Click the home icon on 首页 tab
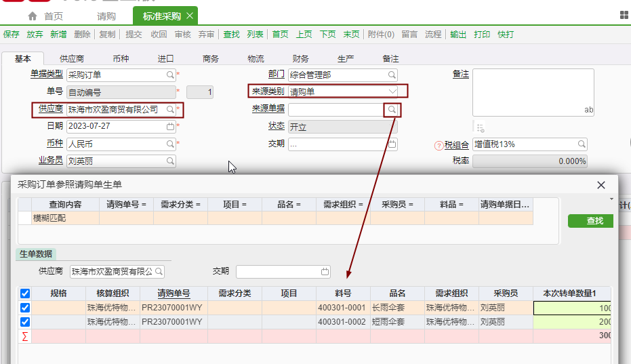The height and width of the screenshot is (364, 631). [33, 16]
